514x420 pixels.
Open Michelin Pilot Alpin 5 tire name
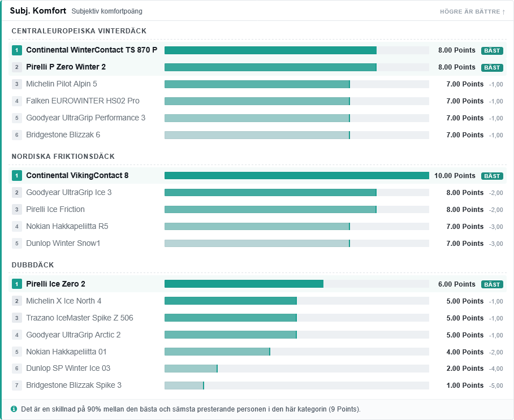click(62, 84)
